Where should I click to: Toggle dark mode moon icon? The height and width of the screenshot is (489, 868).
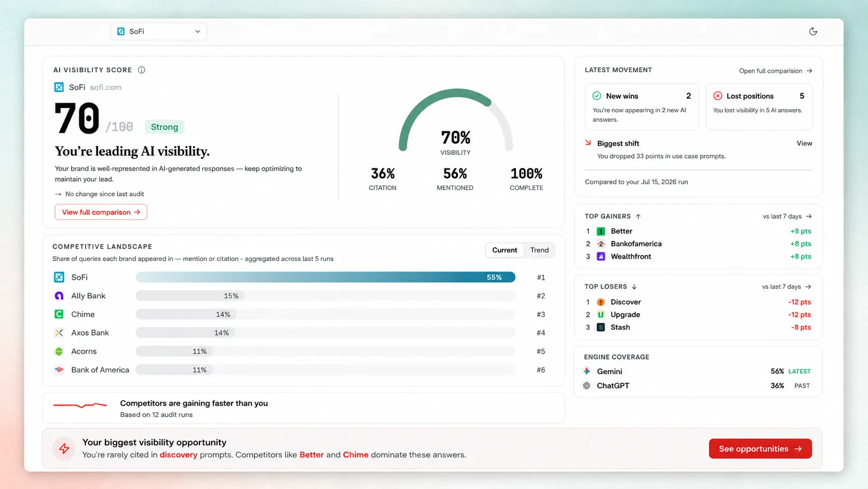pos(813,31)
